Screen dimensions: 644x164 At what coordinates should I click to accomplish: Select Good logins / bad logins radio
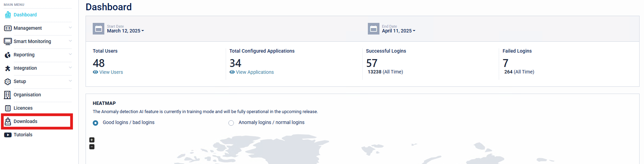[95, 123]
